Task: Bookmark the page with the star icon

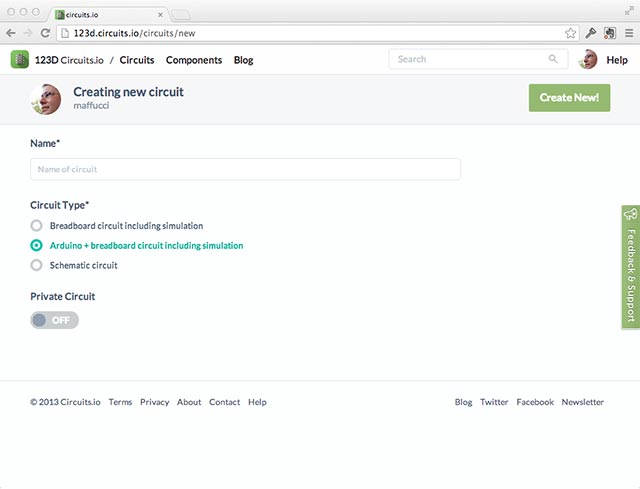Action: click(570, 33)
